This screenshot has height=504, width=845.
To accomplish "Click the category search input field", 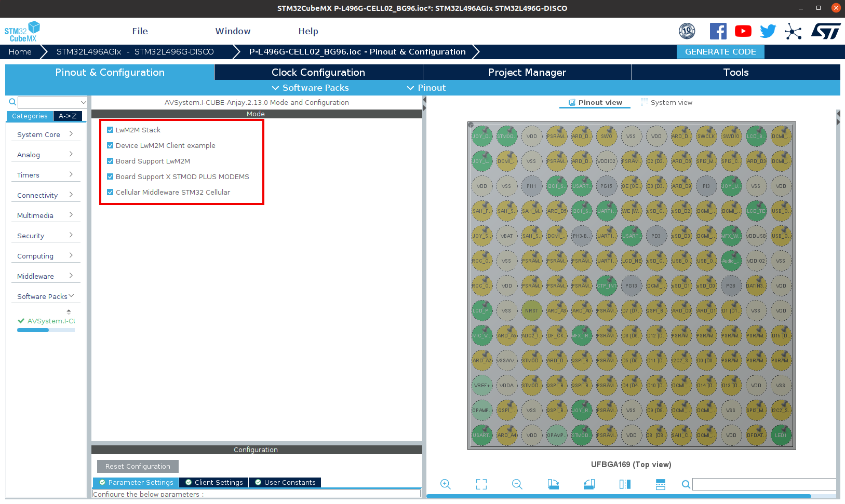I will point(49,102).
